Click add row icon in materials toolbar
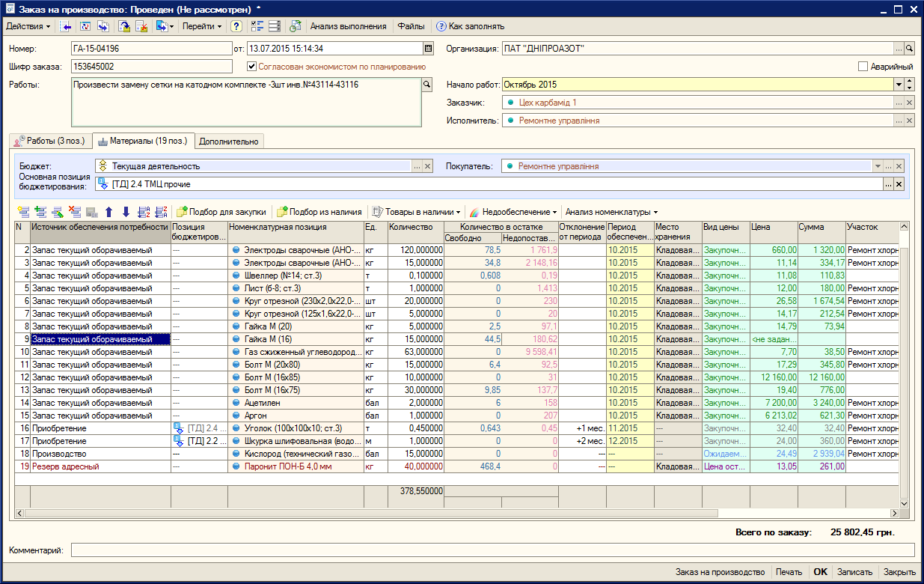This screenshot has width=924, height=584. pyautogui.click(x=23, y=212)
